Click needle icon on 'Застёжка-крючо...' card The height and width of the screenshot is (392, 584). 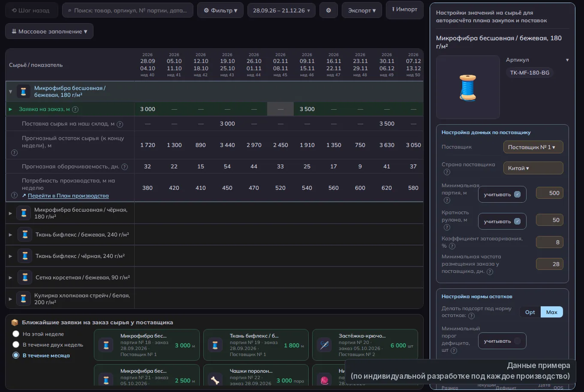tap(325, 345)
